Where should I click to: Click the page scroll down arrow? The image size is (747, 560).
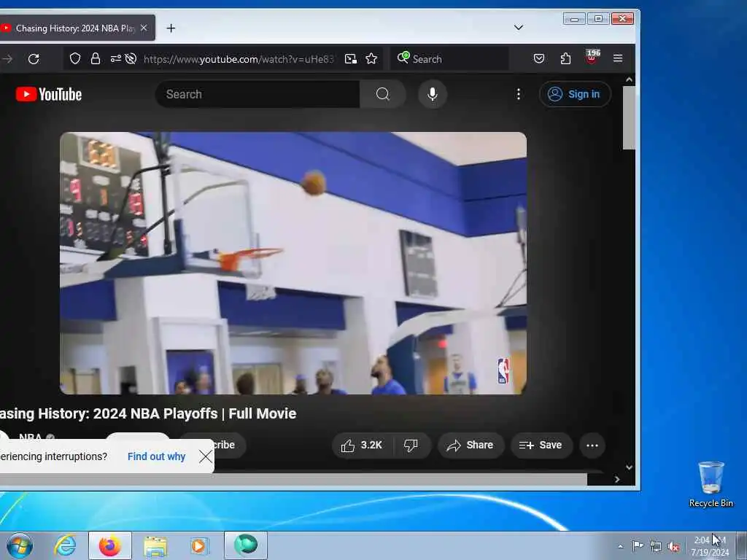pyautogui.click(x=629, y=467)
